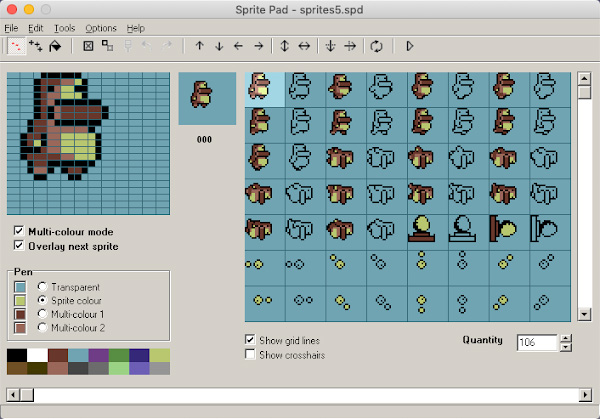The width and height of the screenshot is (600, 419).
Task: Click the Quantity input field
Action: [x=535, y=342]
